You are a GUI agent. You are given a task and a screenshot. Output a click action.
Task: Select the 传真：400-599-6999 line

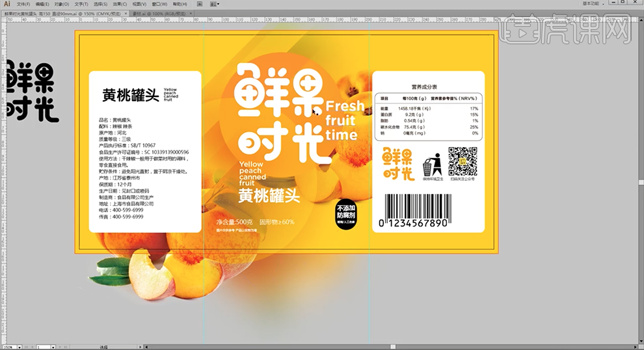[121, 217]
